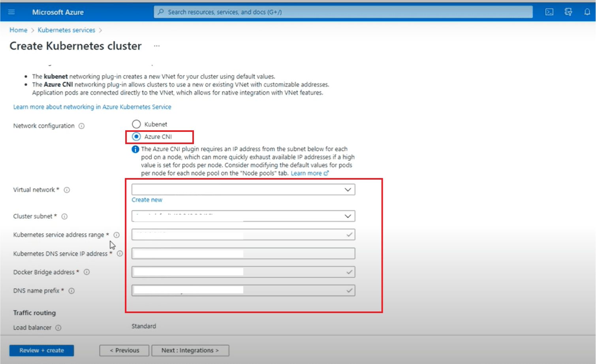596x364 pixels.
Task: Go to Home breadcrumb
Action: pos(18,30)
